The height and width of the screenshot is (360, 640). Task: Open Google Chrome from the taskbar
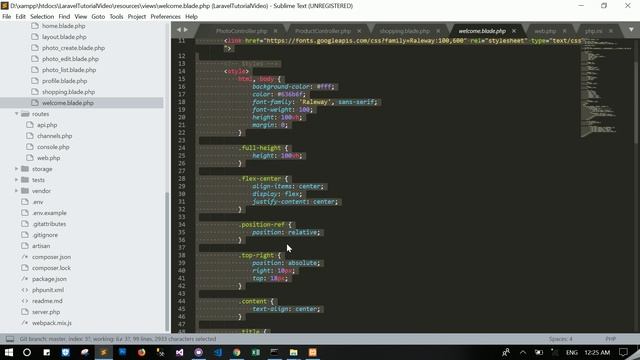point(237,352)
